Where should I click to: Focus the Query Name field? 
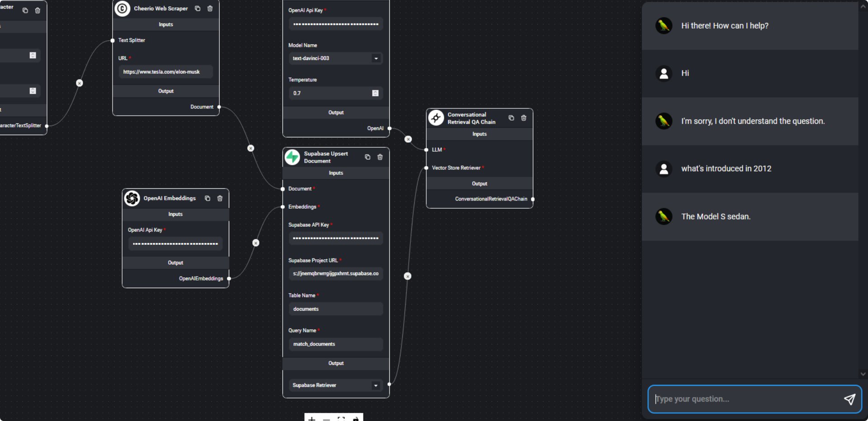tap(335, 344)
